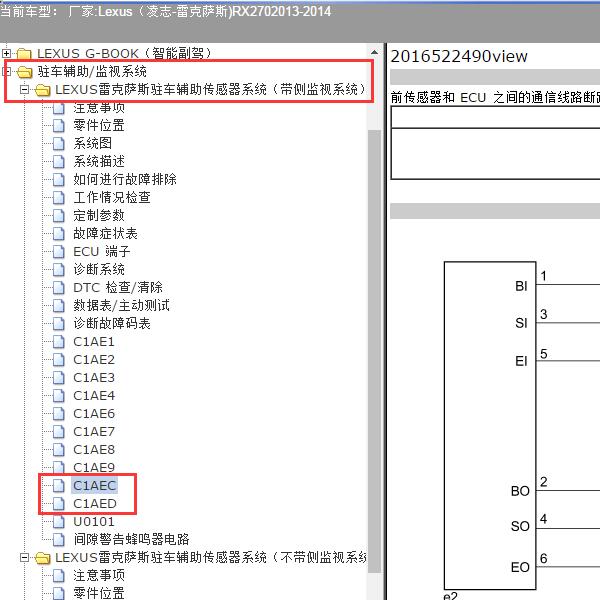Open the C1AE1 trouble code page
The image size is (600, 600).
pyautogui.click(x=94, y=341)
